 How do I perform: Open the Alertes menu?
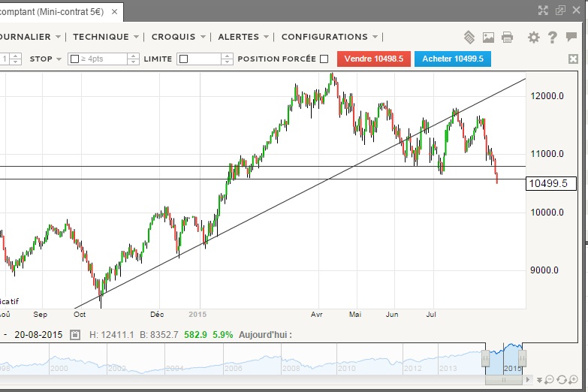[x=243, y=37]
